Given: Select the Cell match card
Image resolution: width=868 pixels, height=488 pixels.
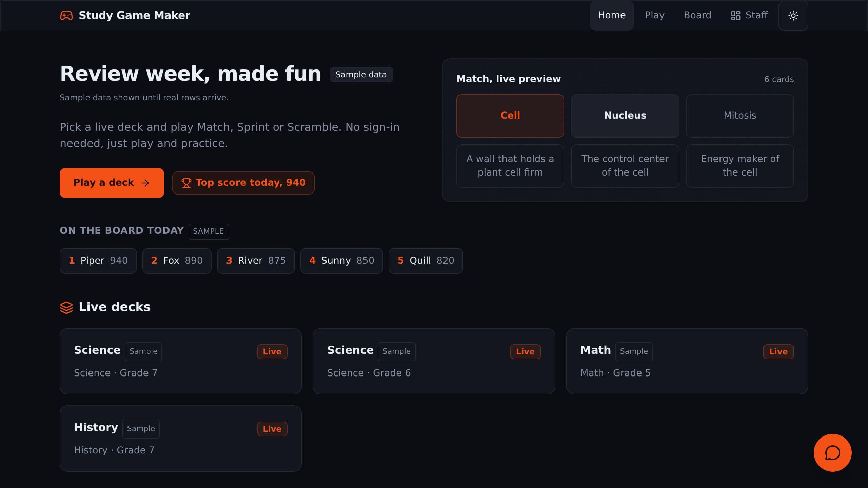Looking at the screenshot, I should 510,116.
